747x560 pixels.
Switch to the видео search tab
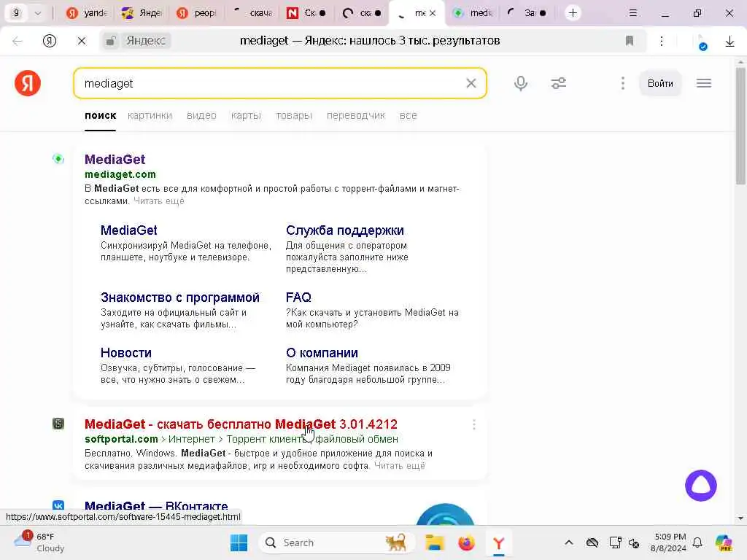(x=201, y=115)
